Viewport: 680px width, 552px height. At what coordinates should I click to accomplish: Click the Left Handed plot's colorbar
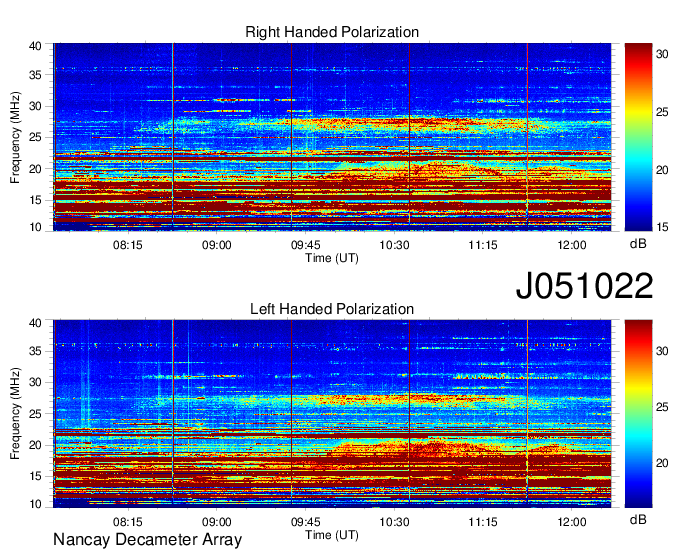(x=638, y=414)
